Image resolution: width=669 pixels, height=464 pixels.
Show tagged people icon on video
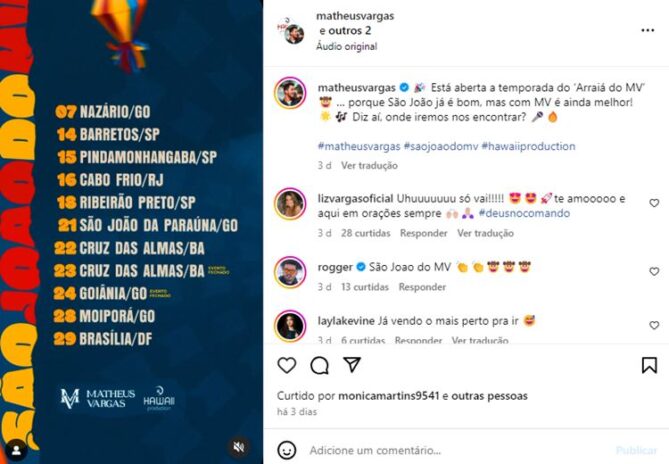[17, 450]
